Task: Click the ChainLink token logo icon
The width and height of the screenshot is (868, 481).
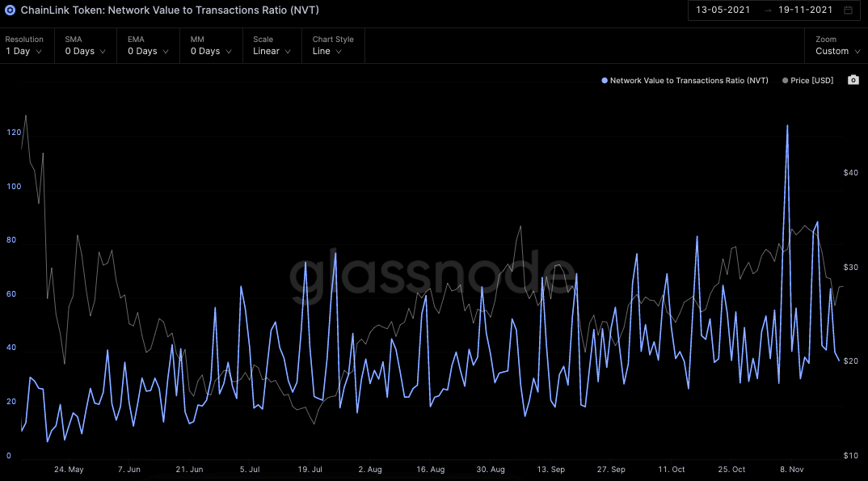Action: click(x=10, y=11)
